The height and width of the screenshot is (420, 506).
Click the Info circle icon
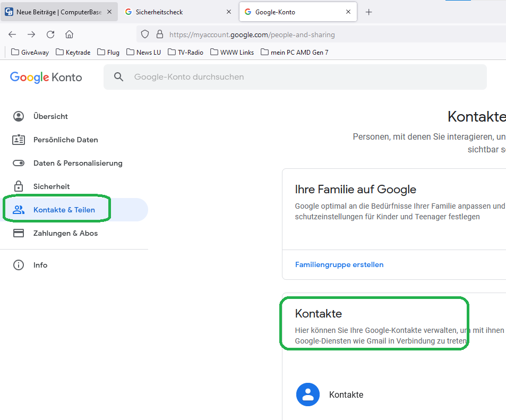(19, 265)
